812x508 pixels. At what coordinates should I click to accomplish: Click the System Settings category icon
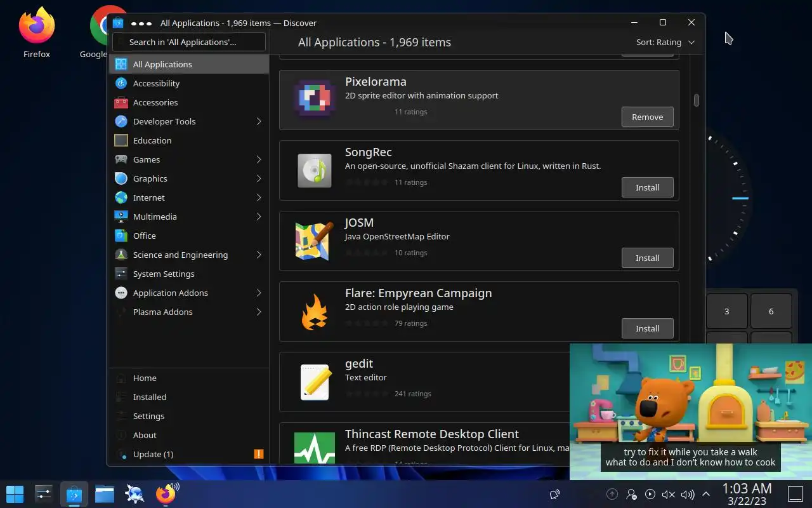[x=121, y=274]
